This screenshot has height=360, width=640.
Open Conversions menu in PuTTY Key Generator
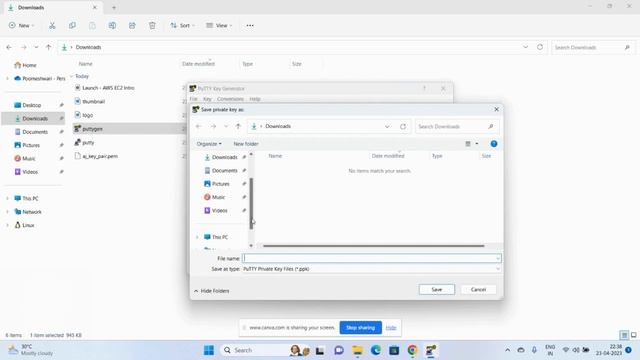tap(230, 99)
